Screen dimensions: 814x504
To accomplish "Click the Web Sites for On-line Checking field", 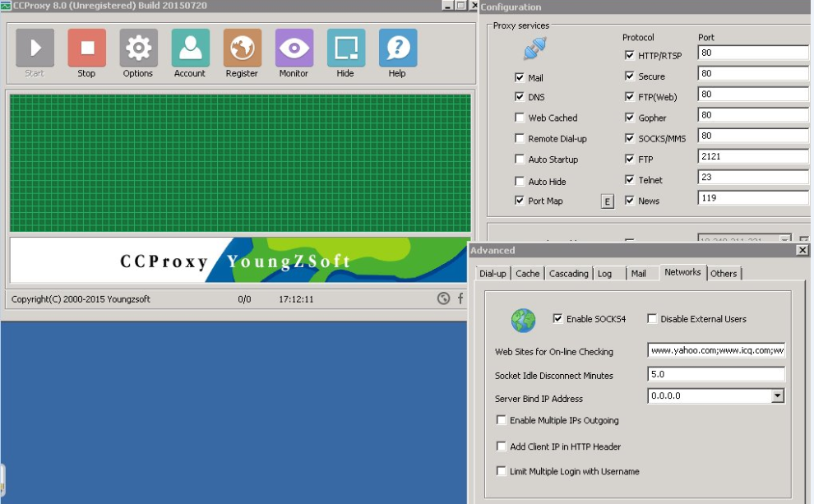I will coord(716,350).
